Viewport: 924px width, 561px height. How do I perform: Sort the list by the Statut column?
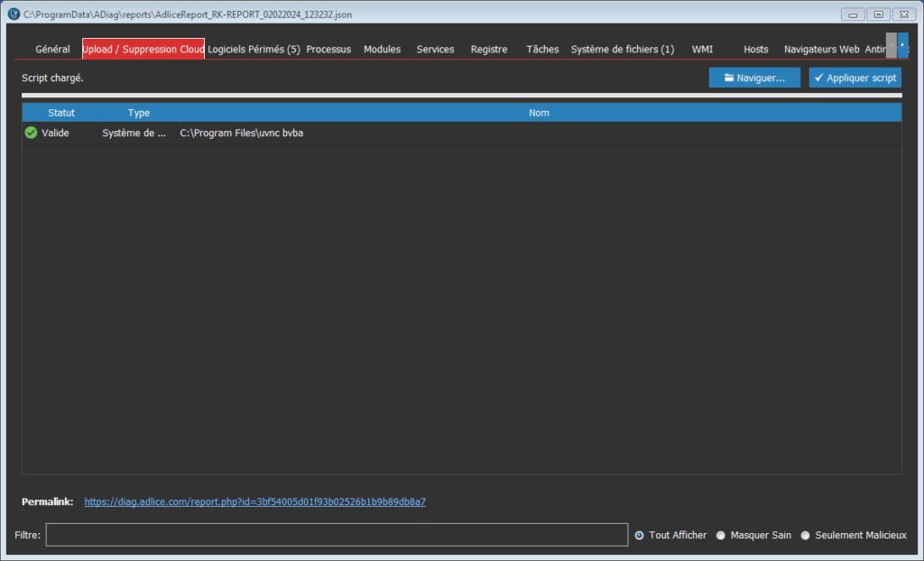coord(61,113)
